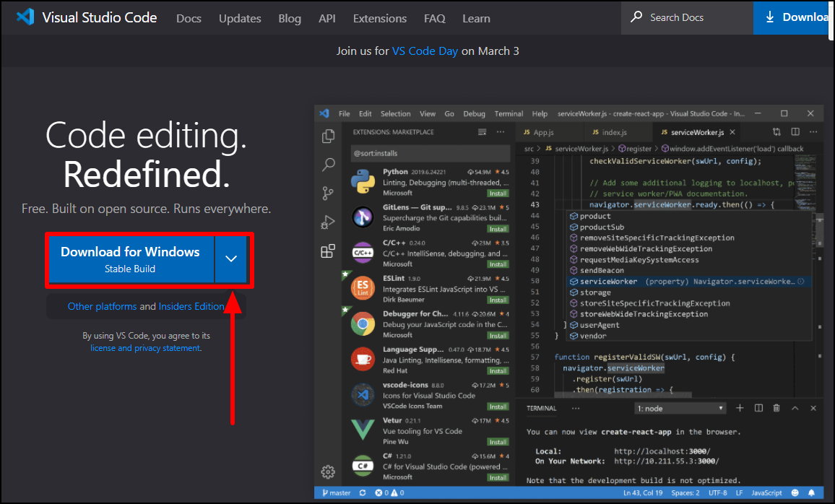
Task: Expand the download options dropdown arrow
Action: pyautogui.click(x=230, y=259)
